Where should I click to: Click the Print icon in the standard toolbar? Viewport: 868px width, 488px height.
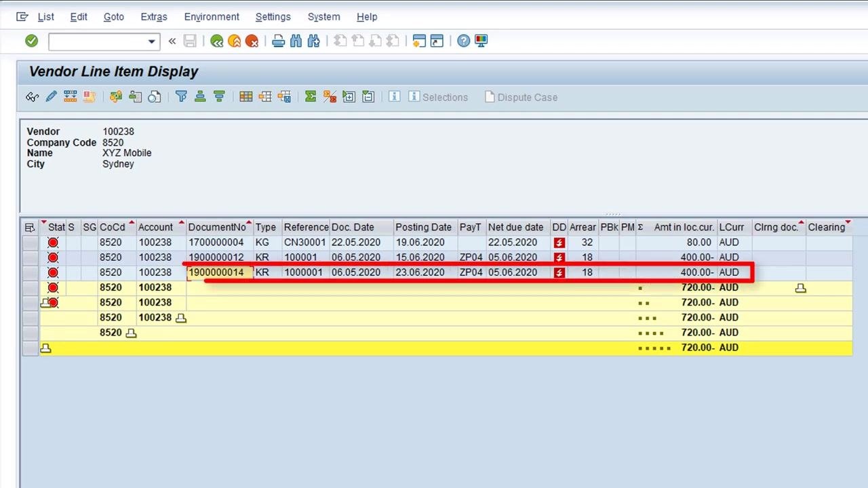pos(278,41)
